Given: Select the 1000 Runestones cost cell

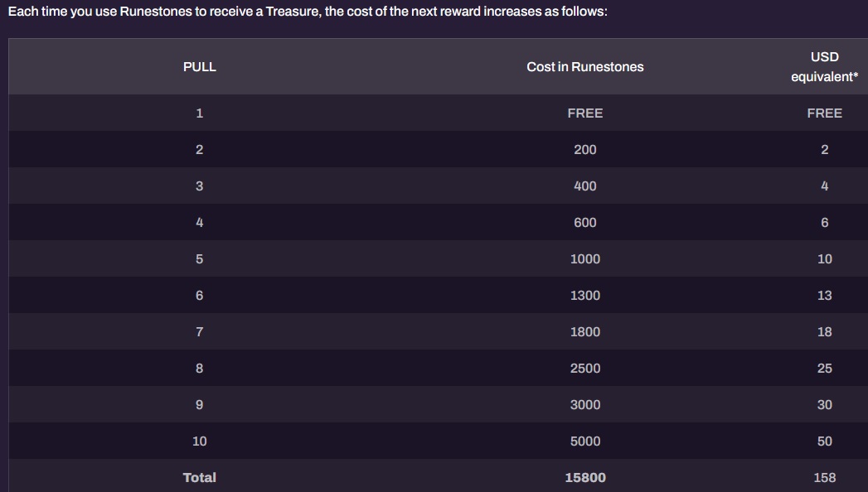Looking at the screenshot, I should tap(585, 259).
